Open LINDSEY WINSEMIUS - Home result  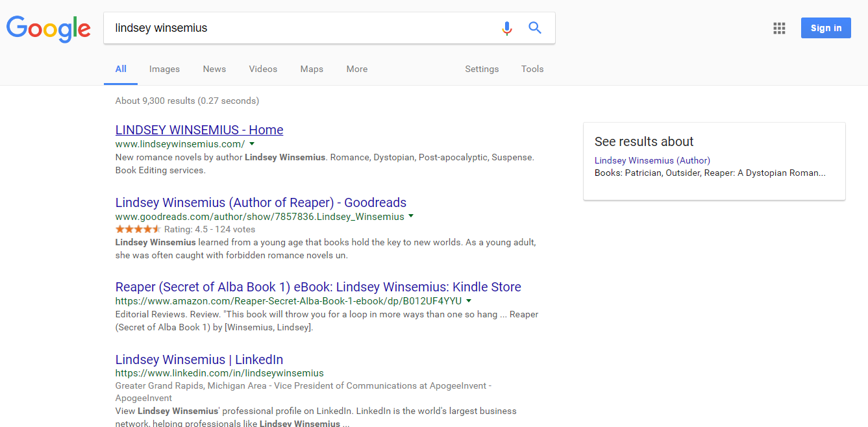[199, 130]
